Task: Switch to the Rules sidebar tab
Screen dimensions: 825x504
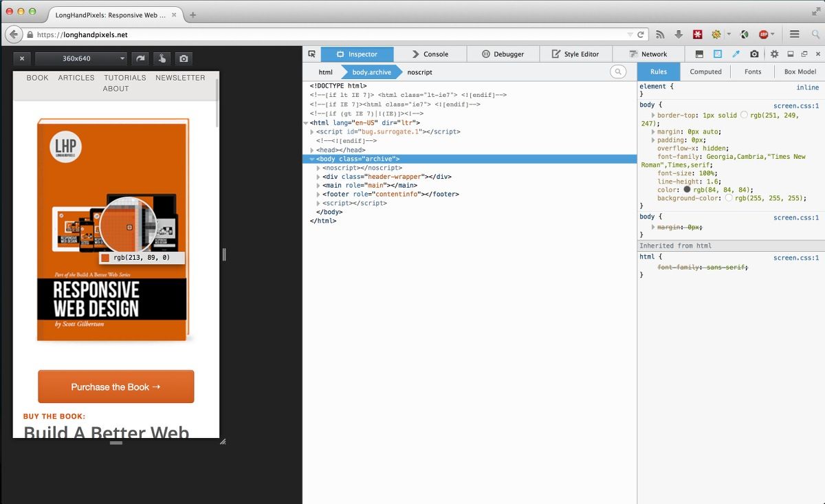Action: [x=659, y=72]
